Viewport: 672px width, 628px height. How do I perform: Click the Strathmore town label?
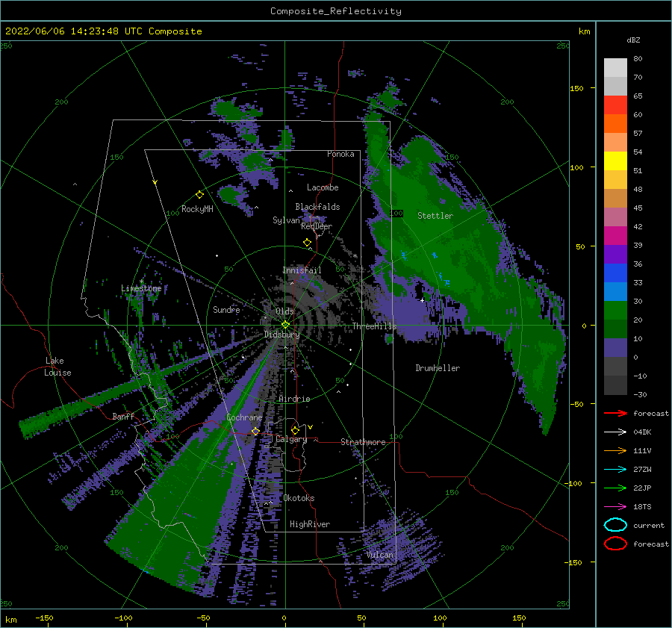click(363, 442)
